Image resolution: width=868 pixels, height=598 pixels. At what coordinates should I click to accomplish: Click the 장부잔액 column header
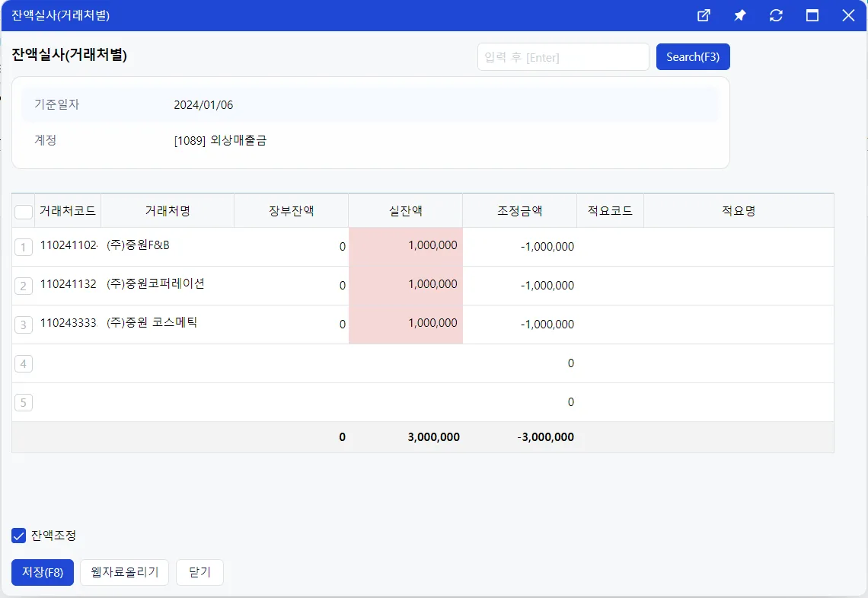click(291, 211)
